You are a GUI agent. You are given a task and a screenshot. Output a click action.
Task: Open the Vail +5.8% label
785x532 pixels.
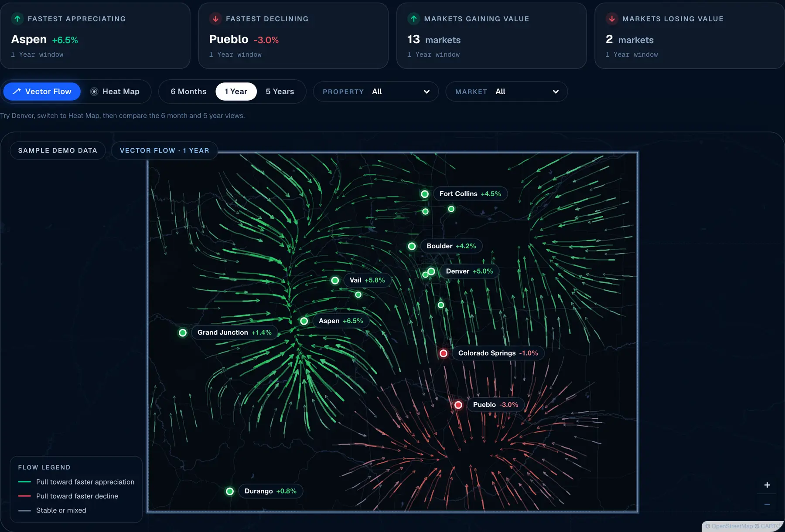click(x=367, y=281)
